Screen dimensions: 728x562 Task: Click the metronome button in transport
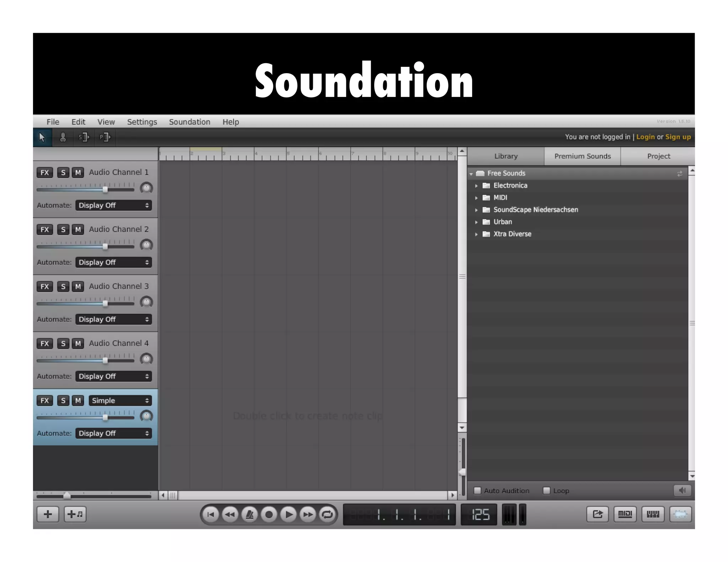point(250,514)
